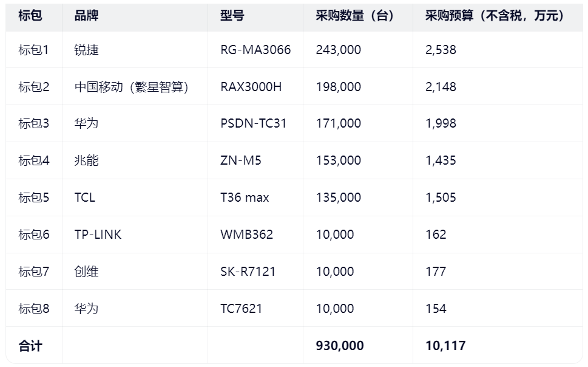Viewport: 588px width, 367px height.
Task: Select the 采购数量（台） column header
Action: 355,16
